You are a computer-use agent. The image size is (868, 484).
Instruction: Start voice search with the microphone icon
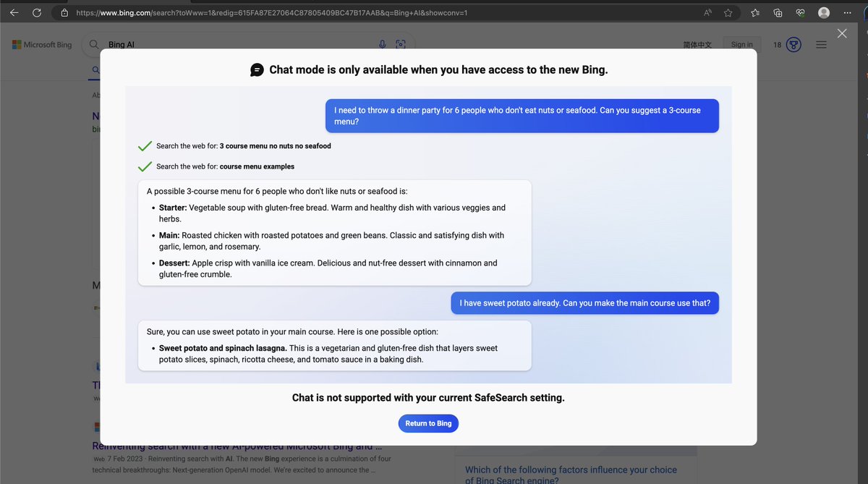383,45
